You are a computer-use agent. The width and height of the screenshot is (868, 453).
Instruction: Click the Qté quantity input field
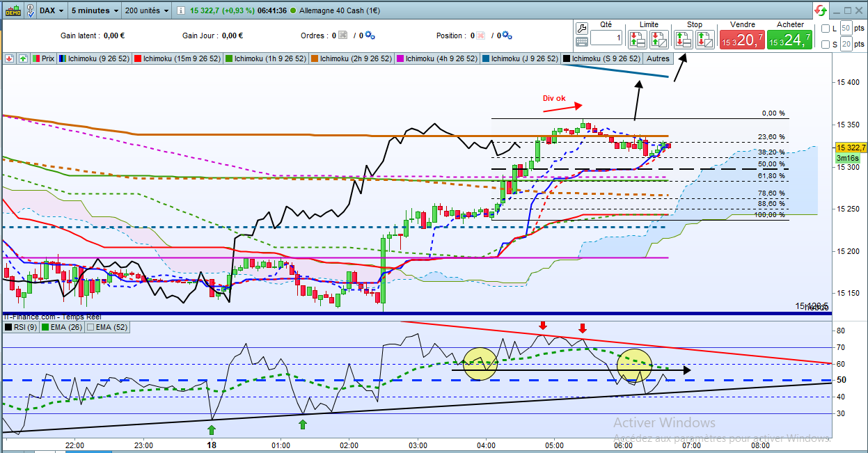click(607, 38)
